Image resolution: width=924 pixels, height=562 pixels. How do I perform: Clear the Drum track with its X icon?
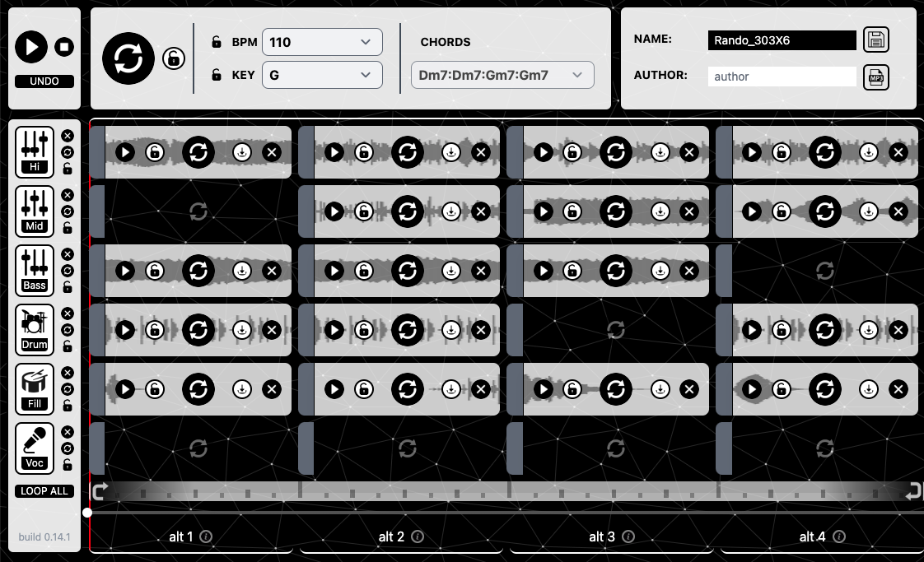[68, 314]
